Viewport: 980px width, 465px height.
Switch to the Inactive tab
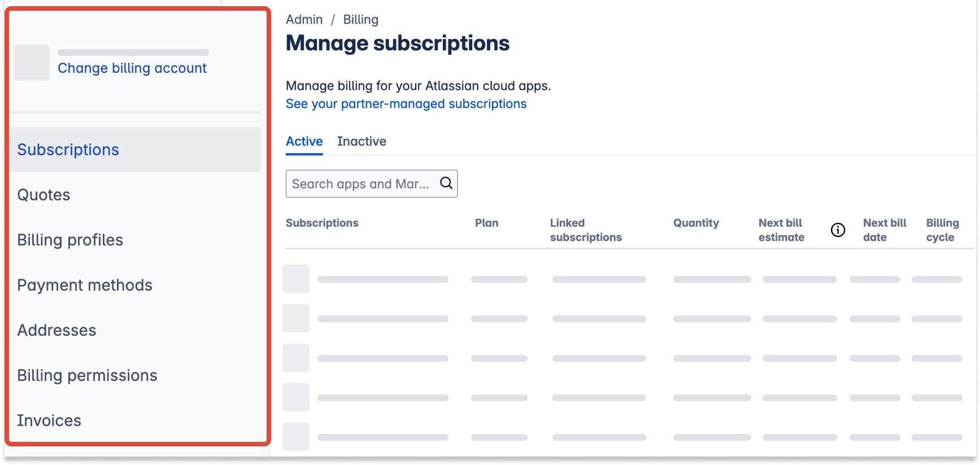361,141
